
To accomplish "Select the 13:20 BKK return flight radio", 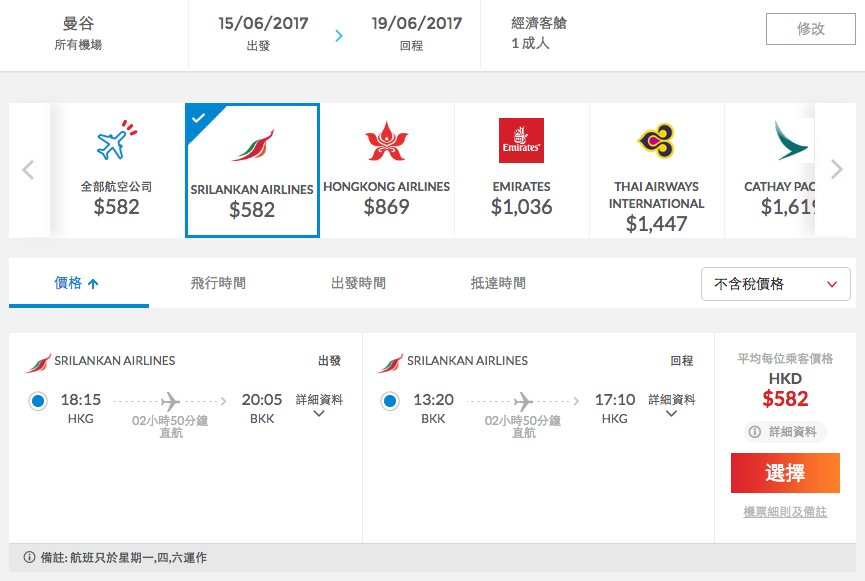I will 390,401.
